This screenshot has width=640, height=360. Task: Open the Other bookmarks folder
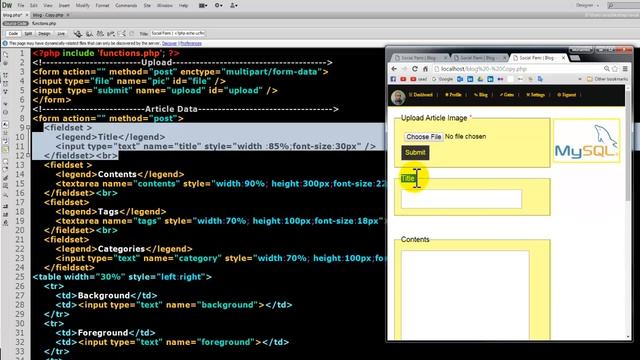point(608,79)
